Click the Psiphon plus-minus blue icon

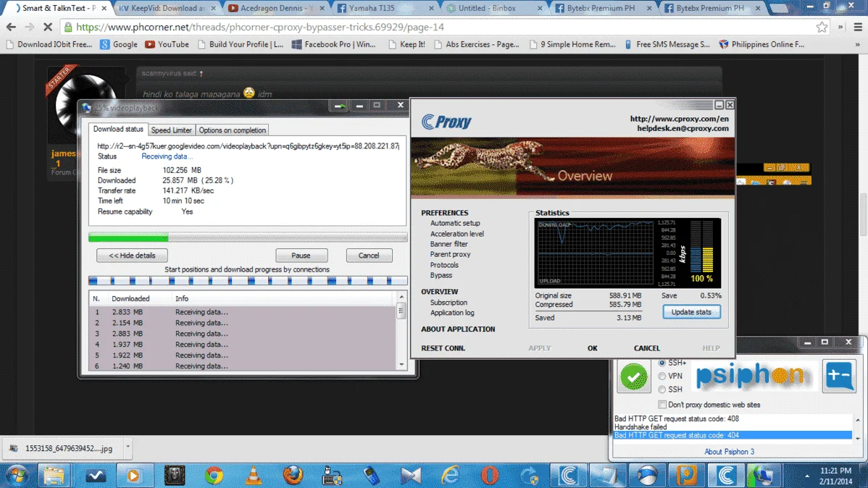click(839, 376)
